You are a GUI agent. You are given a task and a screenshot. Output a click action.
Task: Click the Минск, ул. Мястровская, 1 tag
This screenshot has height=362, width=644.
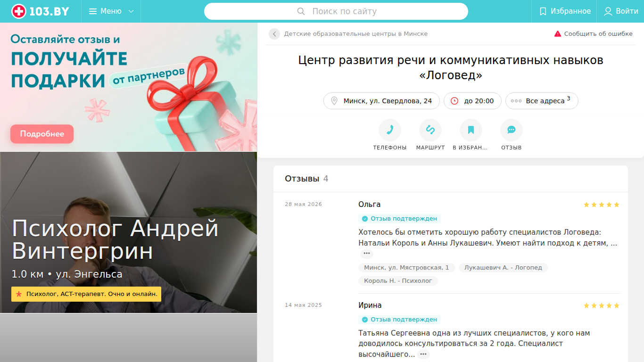(x=406, y=268)
